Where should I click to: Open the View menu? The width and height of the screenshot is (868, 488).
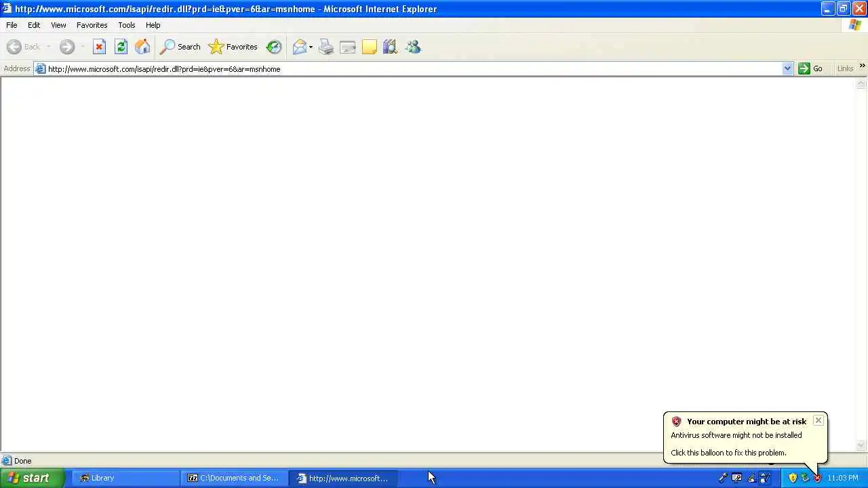click(x=58, y=25)
